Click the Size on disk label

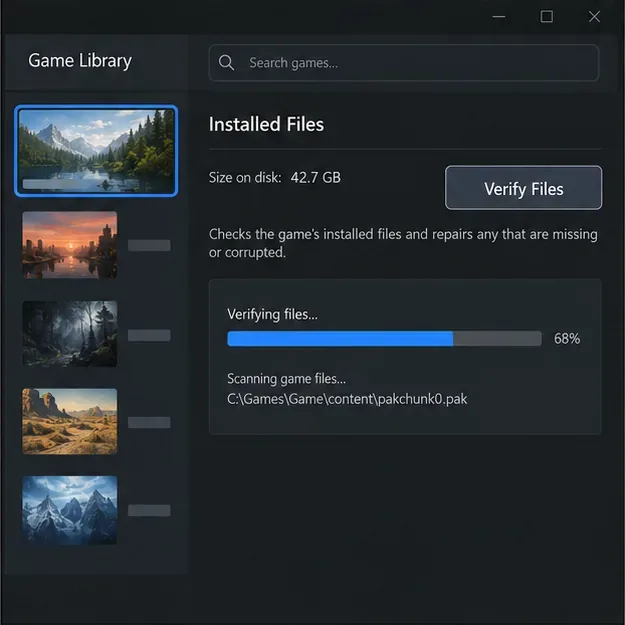[245, 177]
